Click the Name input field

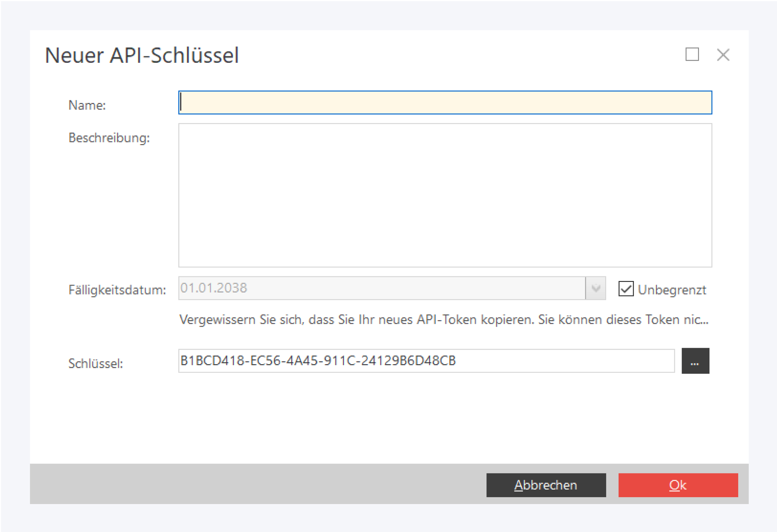pos(445,103)
